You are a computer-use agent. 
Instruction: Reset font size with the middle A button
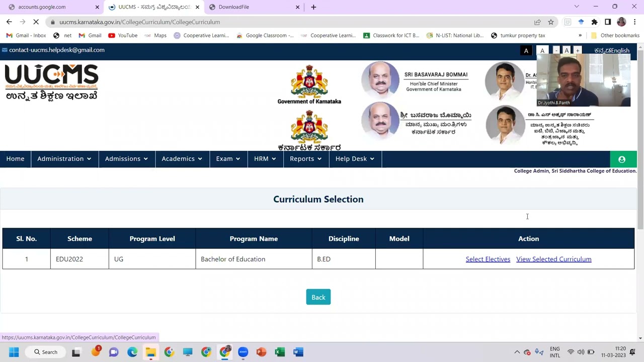click(x=567, y=50)
